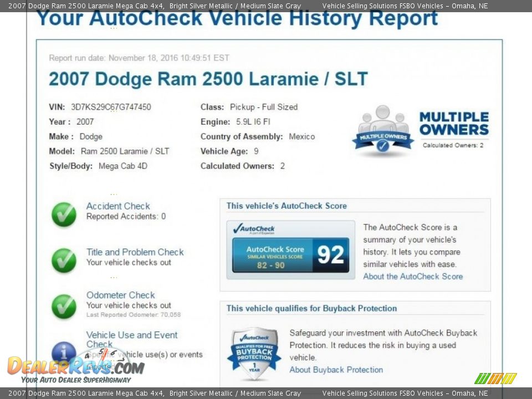Click the VIN 3D7KS29C67G747450 text
This screenshot has height=399, width=532.
[110, 107]
